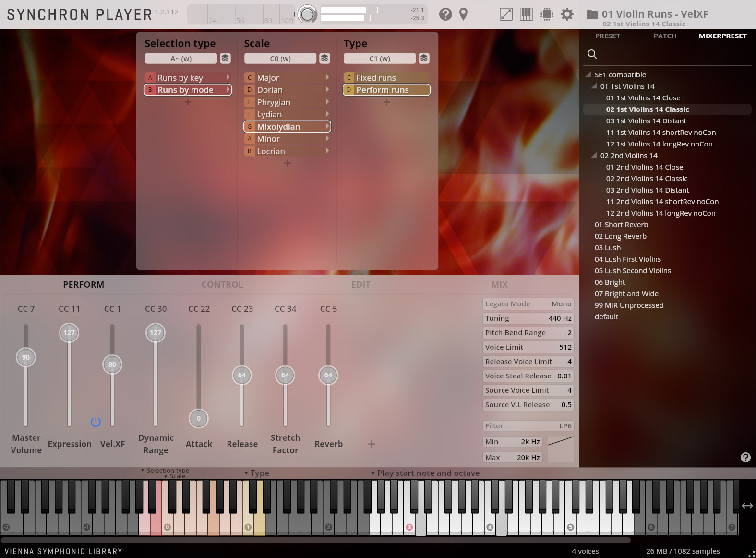This screenshot has width=756, height=558.
Task: Open the PRESET tab in the browser
Action: (x=607, y=36)
